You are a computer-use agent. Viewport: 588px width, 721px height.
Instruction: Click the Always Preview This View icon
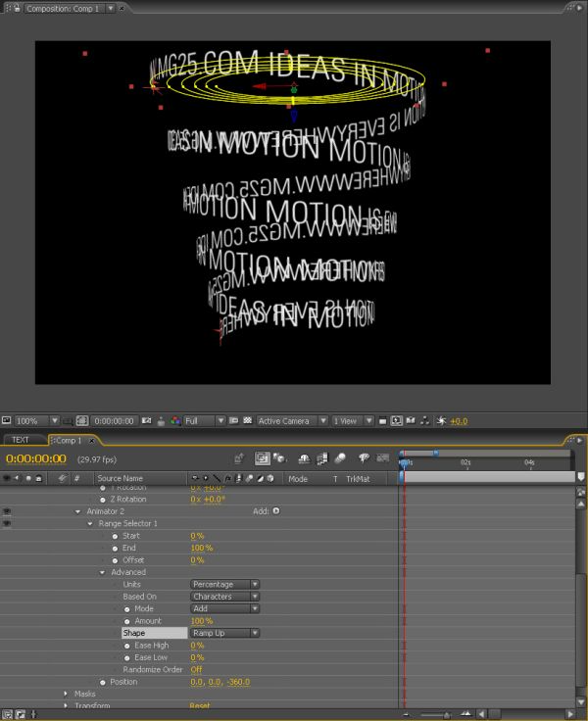coord(7,420)
